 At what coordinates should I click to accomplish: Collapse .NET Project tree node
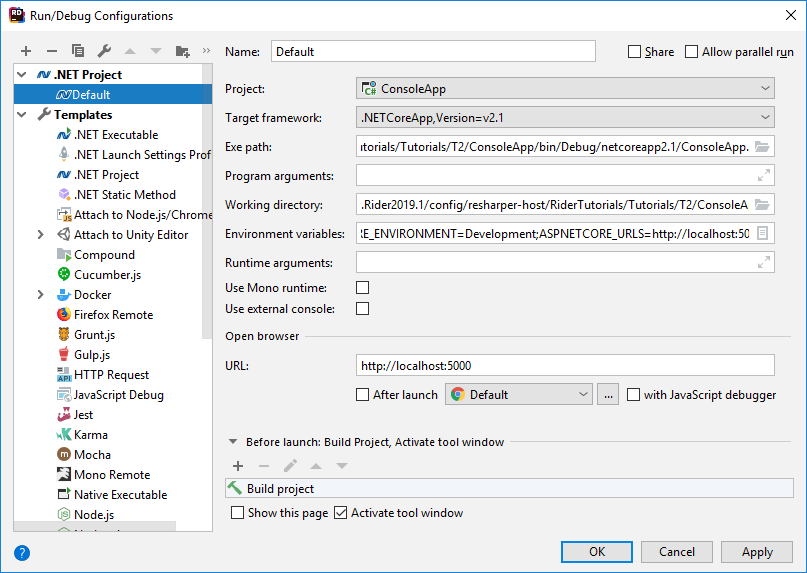(x=22, y=75)
